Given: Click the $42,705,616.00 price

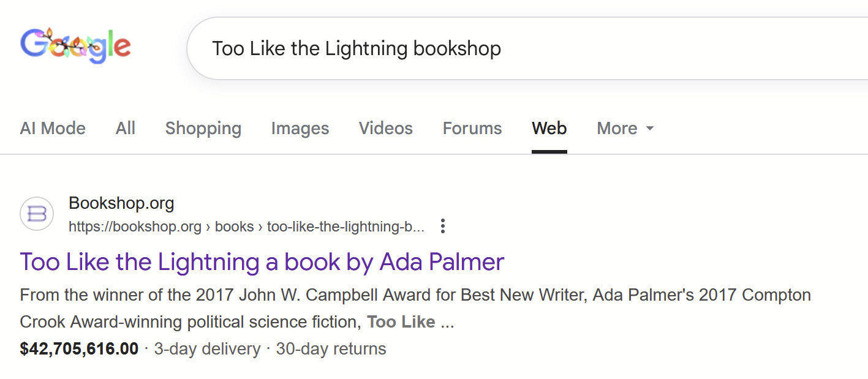Looking at the screenshot, I should 79,349.
